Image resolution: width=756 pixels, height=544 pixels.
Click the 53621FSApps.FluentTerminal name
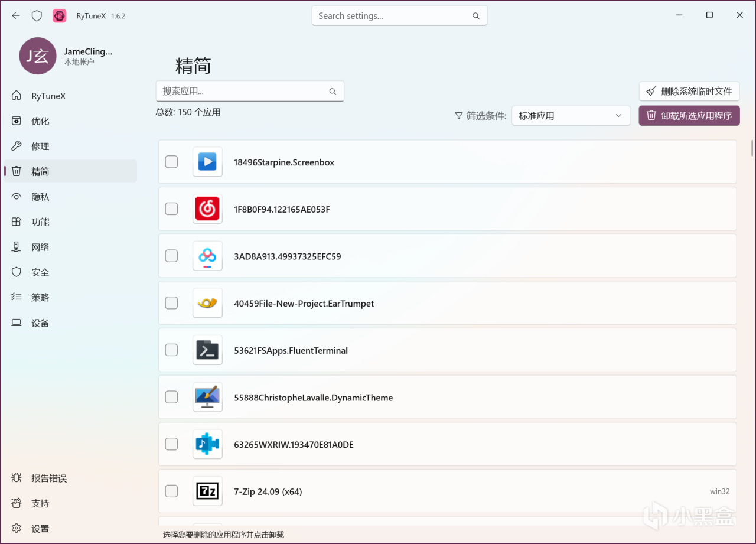click(x=291, y=351)
